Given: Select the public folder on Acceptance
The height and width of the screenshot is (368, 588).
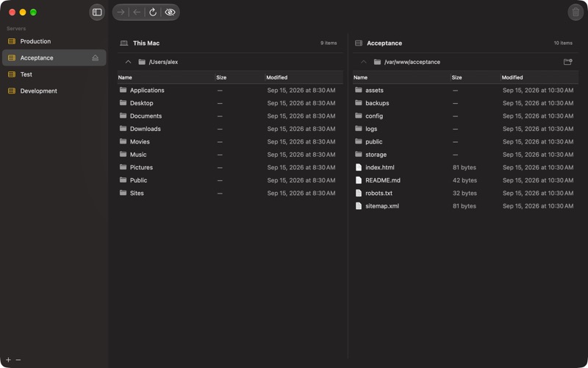Looking at the screenshot, I should coord(465,141).
